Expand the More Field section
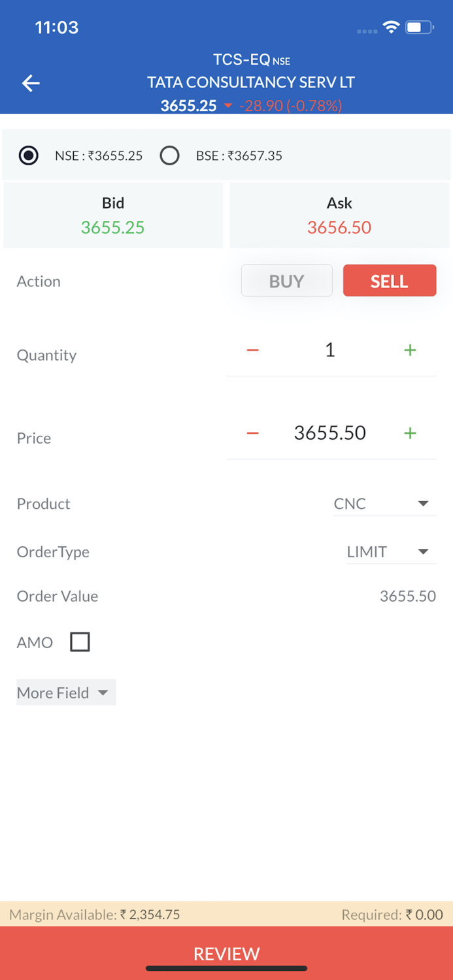 click(65, 692)
